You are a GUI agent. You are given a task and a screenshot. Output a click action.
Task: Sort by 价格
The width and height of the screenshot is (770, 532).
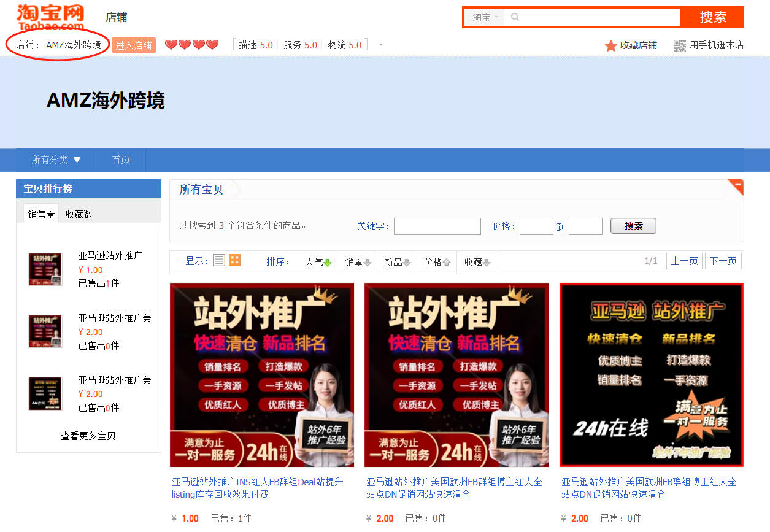click(x=437, y=262)
